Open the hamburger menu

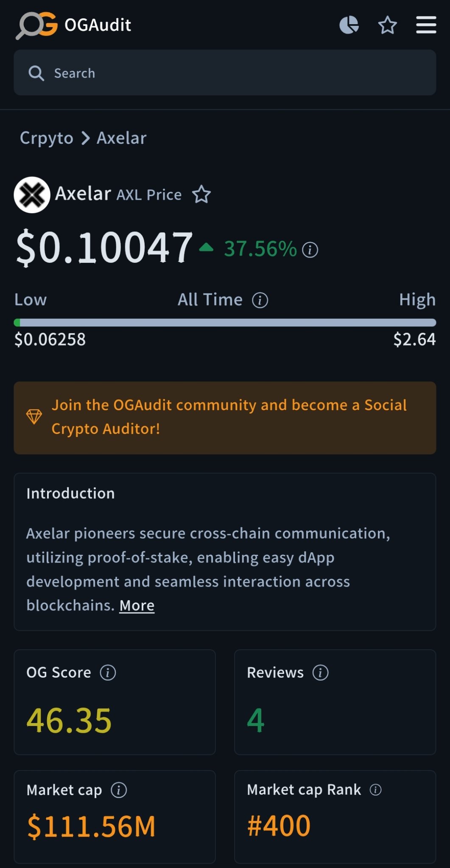426,25
